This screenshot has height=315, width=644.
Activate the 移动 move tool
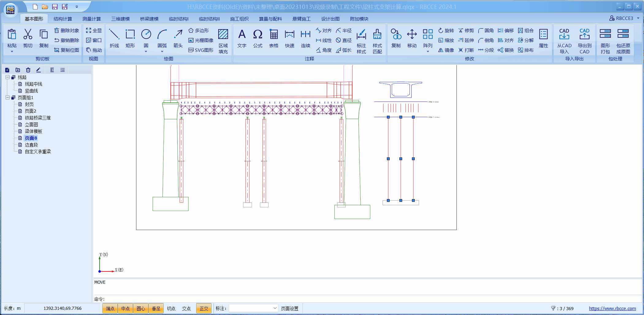(412, 38)
